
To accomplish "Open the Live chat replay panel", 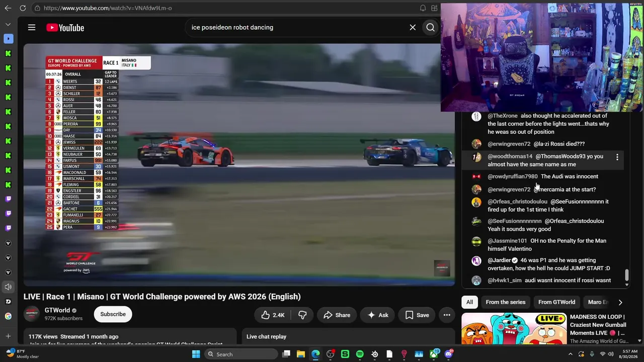I will [x=266, y=336].
